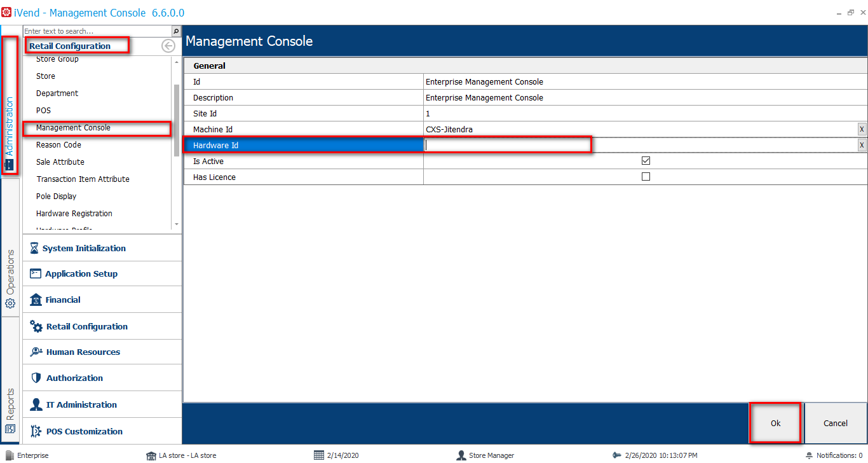Image resolution: width=868 pixels, height=463 pixels.
Task: Click the Cancel button
Action: click(836, 423)
